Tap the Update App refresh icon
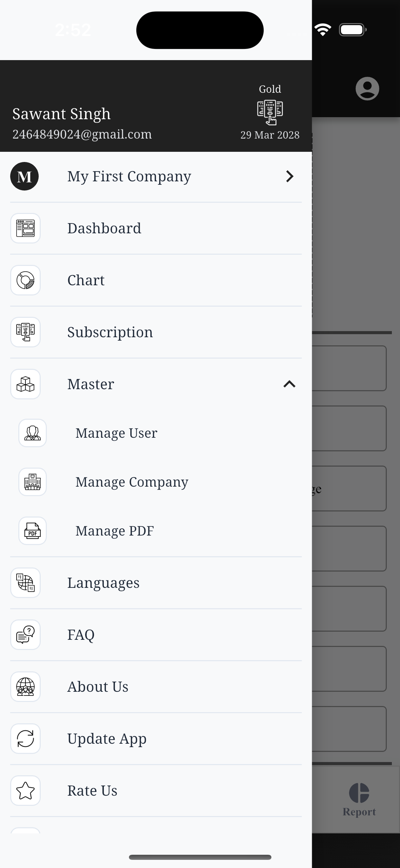This screenshot has width=400, height=868. tap(25, 739)
